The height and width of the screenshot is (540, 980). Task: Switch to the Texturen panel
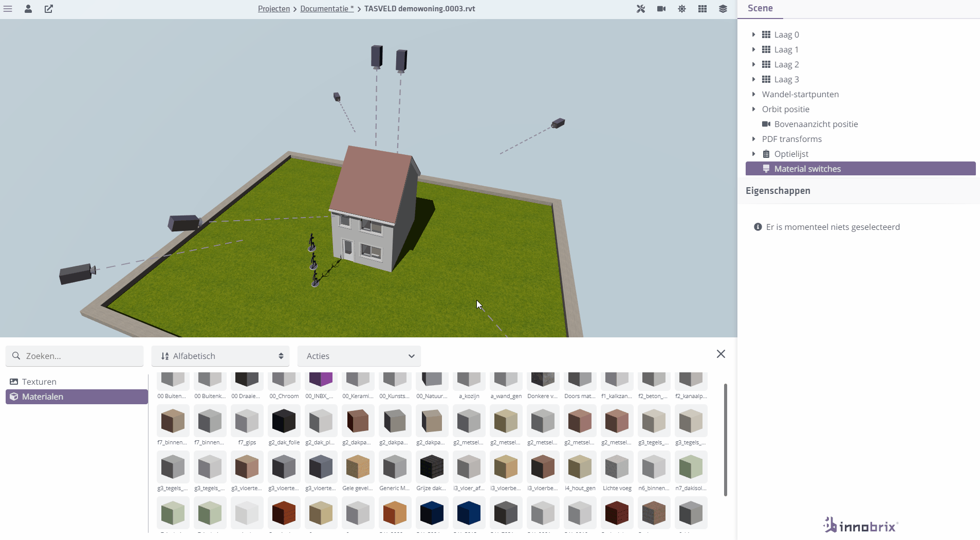[39, 381]
